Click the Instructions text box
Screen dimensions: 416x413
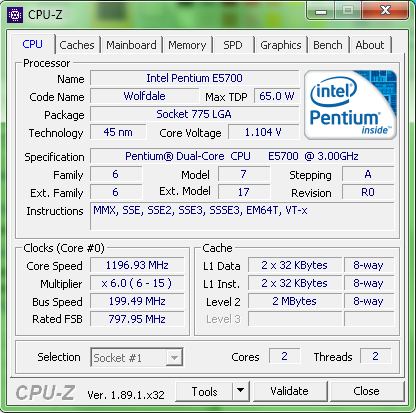pyautogui.click(x=242, y=216)
